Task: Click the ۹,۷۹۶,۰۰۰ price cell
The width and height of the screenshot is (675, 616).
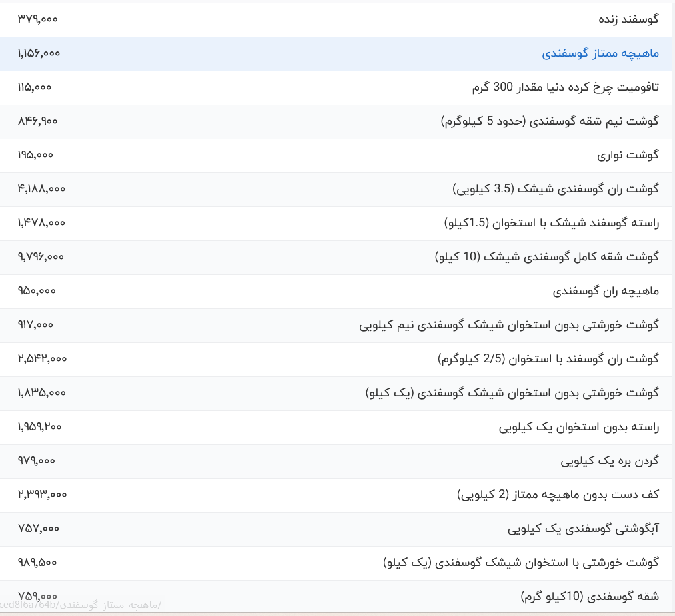Action: point(41,257)
